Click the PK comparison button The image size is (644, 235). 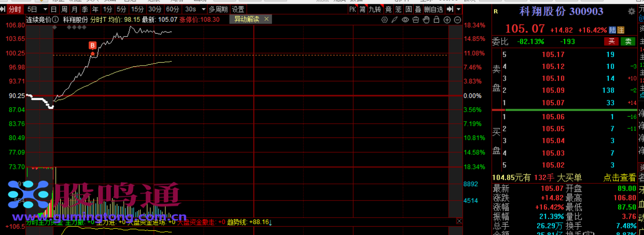coord(353,9)
